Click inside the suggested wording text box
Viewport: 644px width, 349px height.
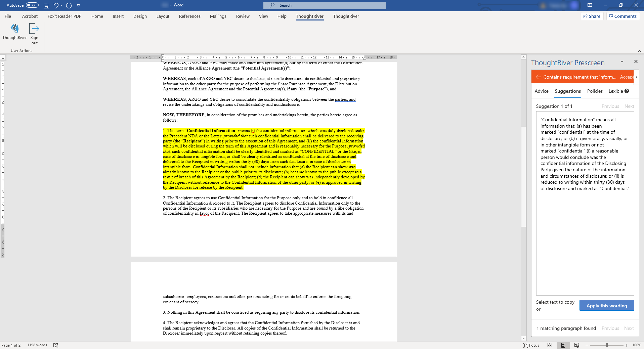[585, 203]
